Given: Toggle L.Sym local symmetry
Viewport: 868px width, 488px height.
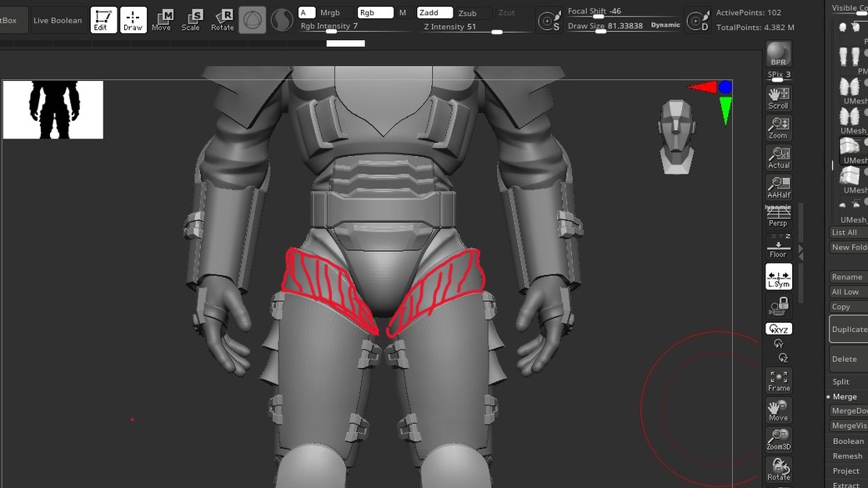Looking at the screenshot, I should pos(778,276).
